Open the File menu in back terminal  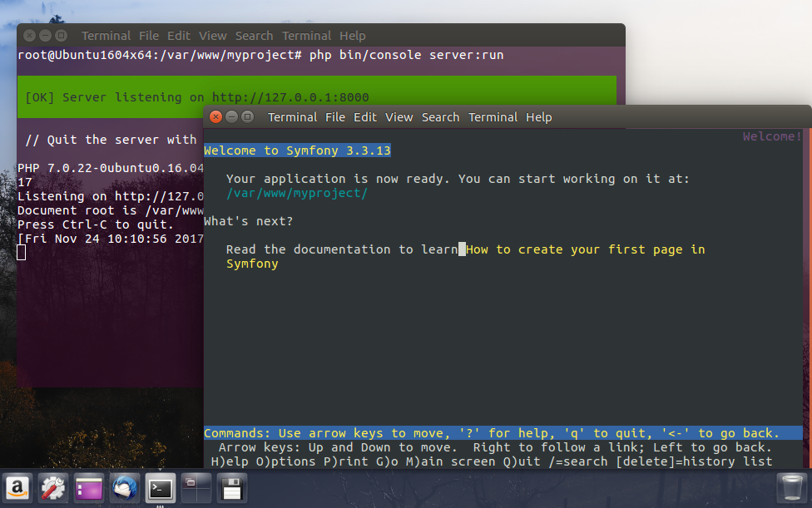tap(149, 36)
